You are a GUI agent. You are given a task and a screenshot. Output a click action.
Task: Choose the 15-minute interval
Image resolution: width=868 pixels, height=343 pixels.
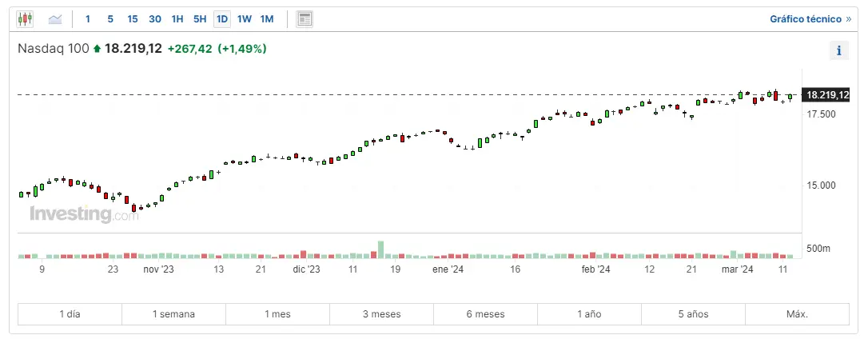tap(132, 18)
